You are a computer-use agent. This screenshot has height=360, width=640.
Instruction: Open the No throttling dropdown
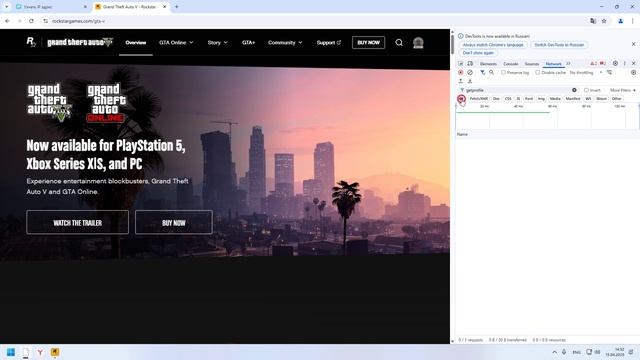[x=586, y=72]
